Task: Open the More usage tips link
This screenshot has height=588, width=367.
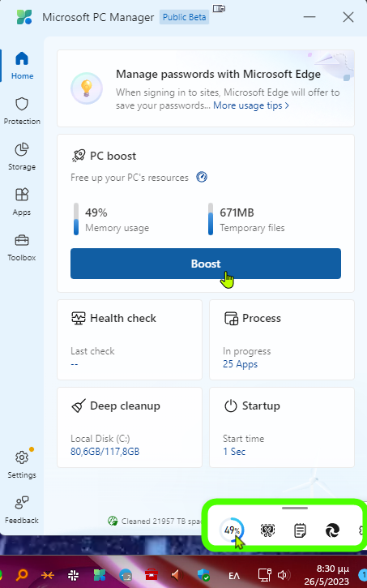Action: (251, 105)
